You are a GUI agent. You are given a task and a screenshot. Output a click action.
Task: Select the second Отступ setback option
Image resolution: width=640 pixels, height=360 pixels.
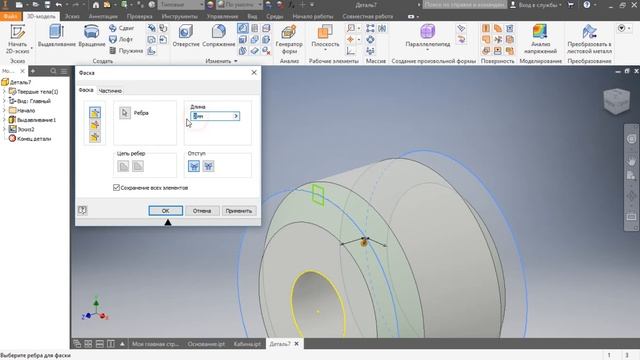pyautogui.click(x=209, y=166)
